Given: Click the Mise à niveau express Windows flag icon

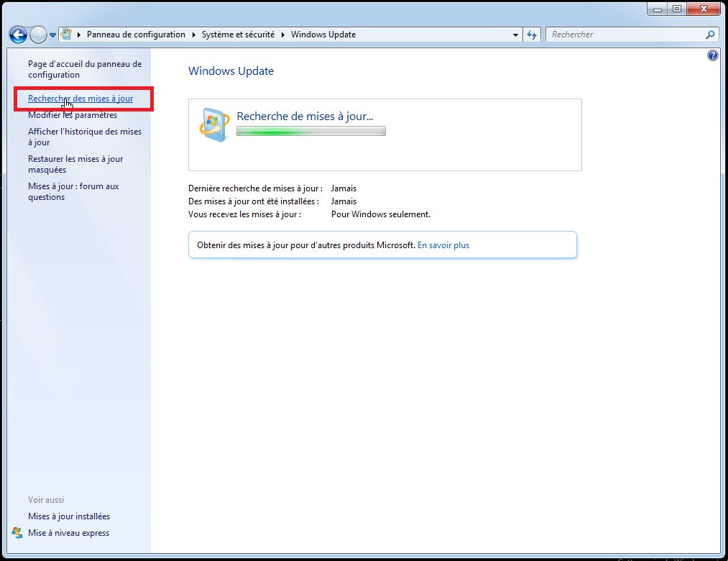Looking at the screenshot, I should [17, 533].
